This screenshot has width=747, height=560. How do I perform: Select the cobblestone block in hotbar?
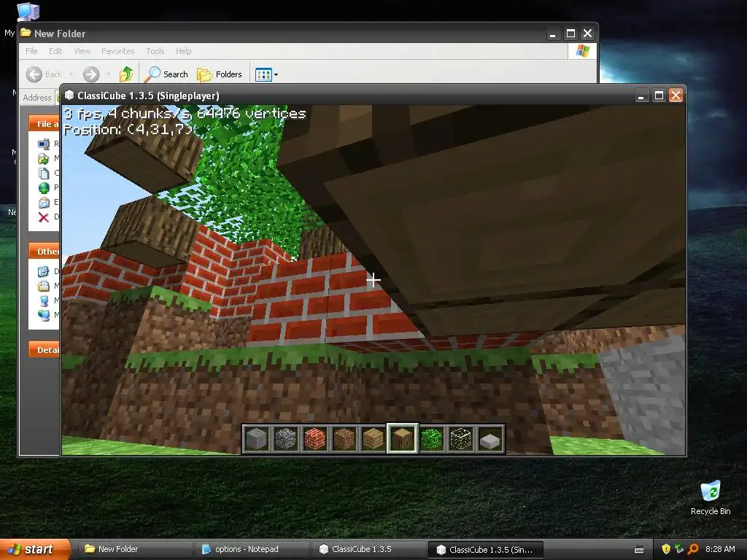pos(285,438)
